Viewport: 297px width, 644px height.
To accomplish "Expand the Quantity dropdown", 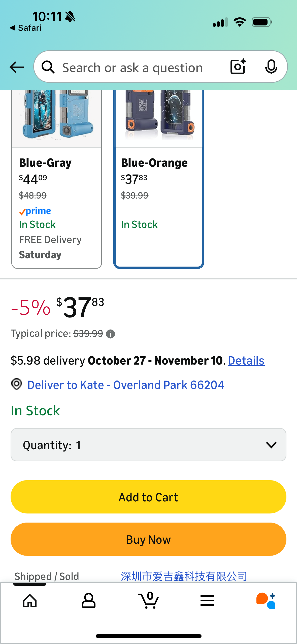I will (148, 445).
